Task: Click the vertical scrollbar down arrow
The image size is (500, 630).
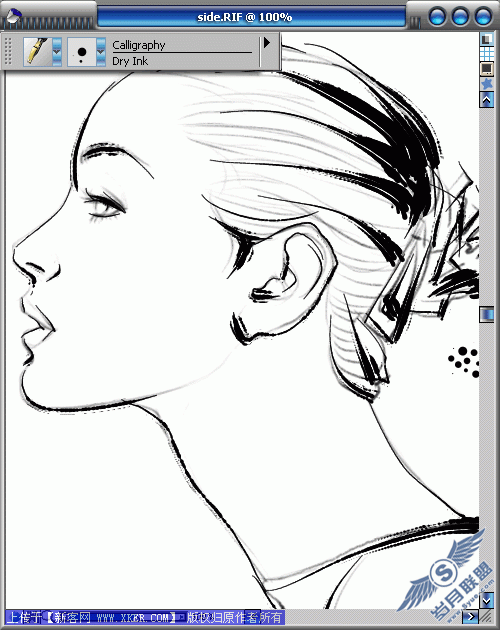Action: point(487,600)
